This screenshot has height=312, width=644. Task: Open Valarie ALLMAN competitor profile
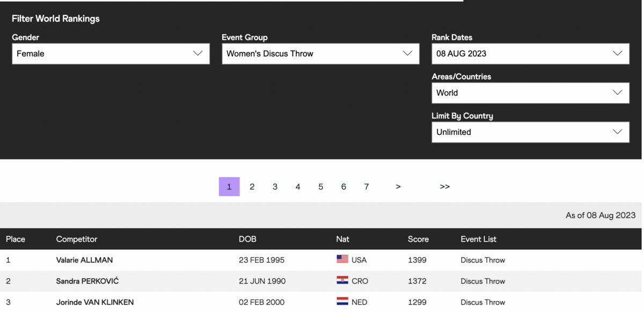pyautogui.click(x=84, y=260)
